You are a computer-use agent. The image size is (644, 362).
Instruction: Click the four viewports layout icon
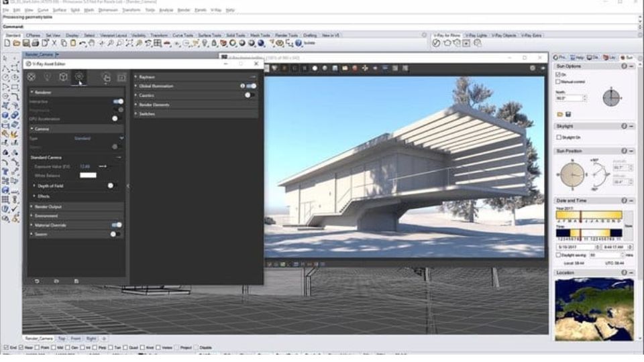point(158,43)
